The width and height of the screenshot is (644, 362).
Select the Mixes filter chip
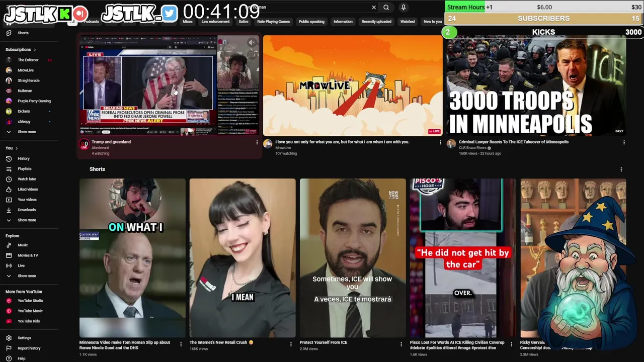(188, 22)
